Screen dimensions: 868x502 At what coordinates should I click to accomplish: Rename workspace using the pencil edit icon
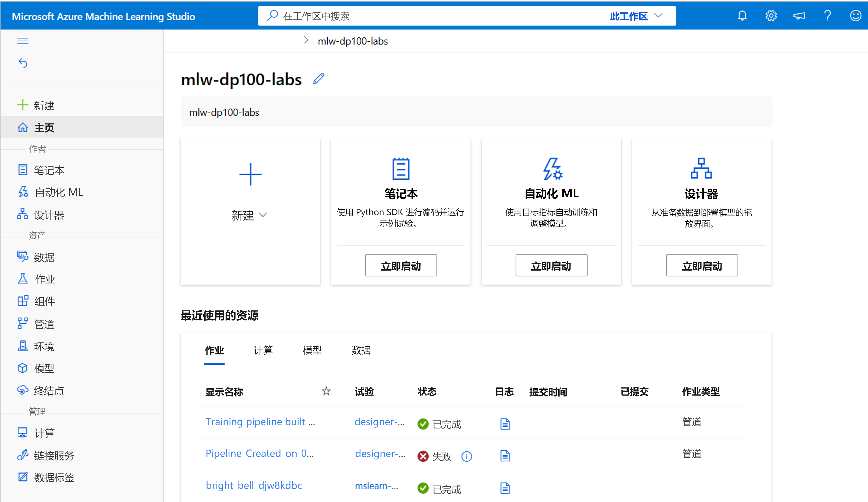pos(318,79)
